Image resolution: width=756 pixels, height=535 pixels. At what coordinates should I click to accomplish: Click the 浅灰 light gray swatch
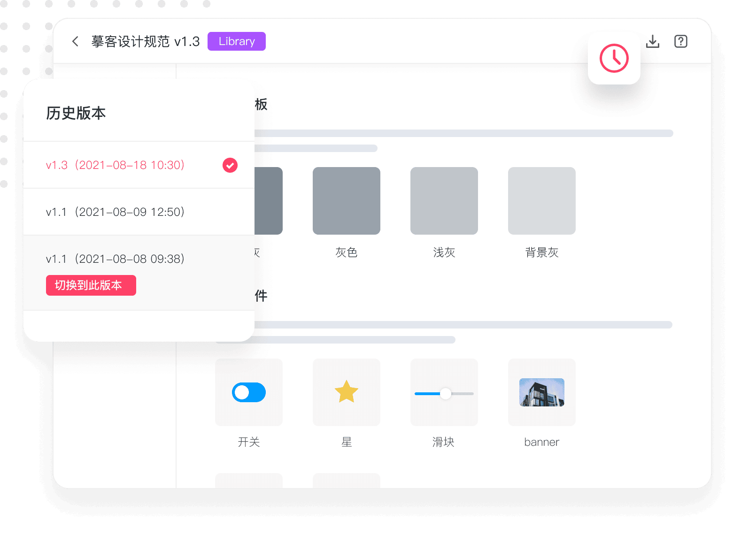(x=444, y=201)
